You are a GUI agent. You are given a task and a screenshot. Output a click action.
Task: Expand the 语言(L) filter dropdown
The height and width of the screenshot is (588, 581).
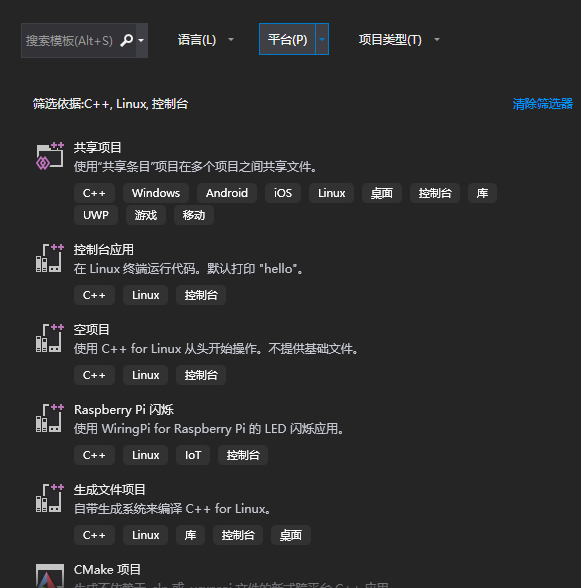205,39
